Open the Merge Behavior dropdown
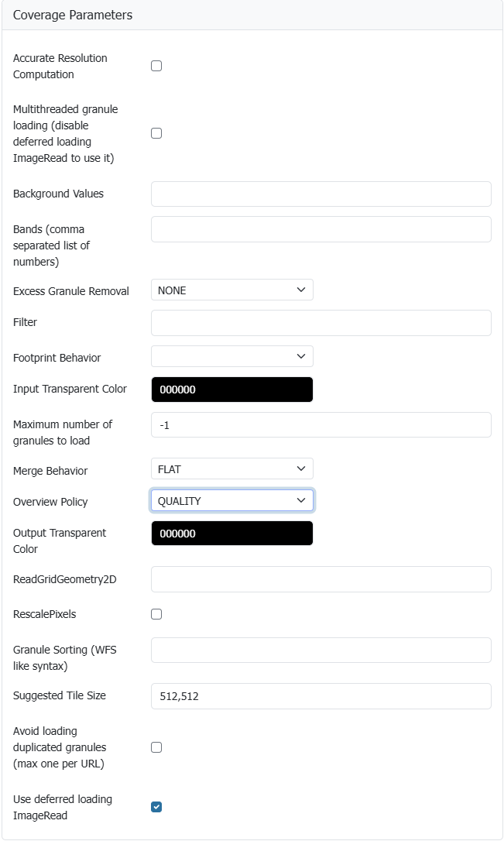 tap(231, 469)
